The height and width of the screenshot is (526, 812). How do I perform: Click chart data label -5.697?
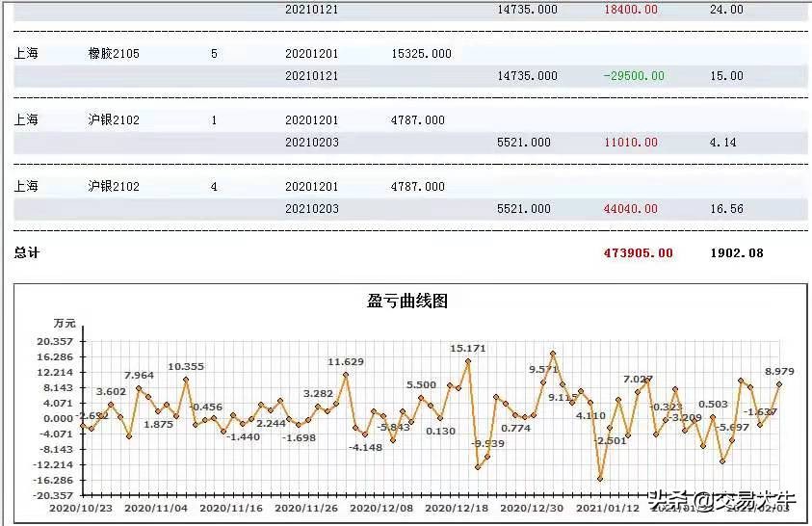point(732,428)
